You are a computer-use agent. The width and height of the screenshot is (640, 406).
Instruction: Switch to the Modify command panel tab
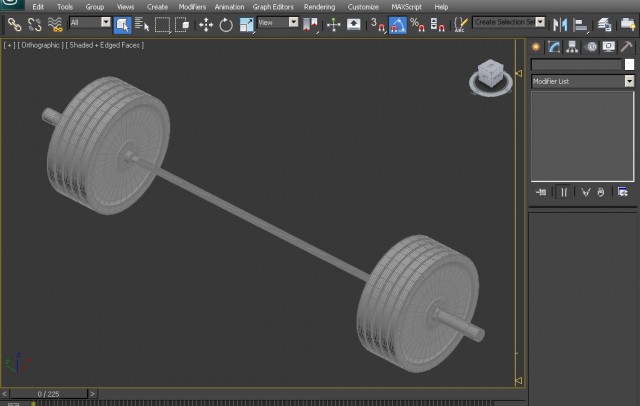(554, 47)
